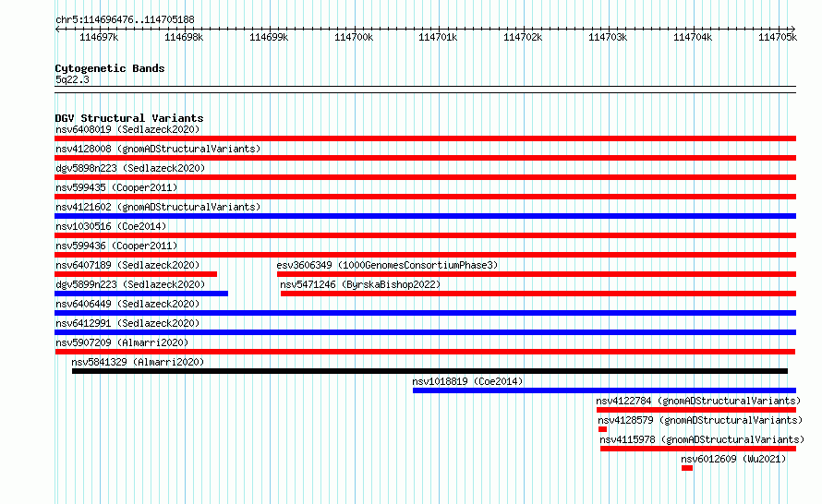Select the red bar under dgv5898n223
The height and width of the screenshot is (504, 822).
[425, 177]
